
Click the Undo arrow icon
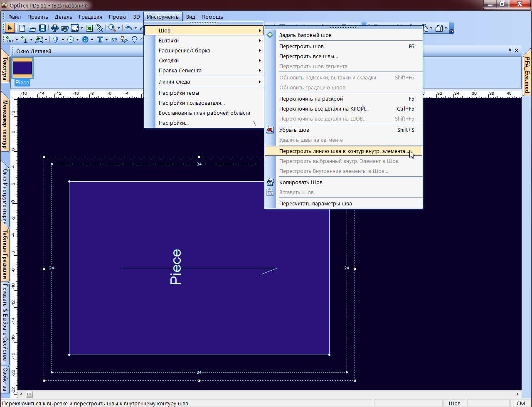tap(129, 28)
